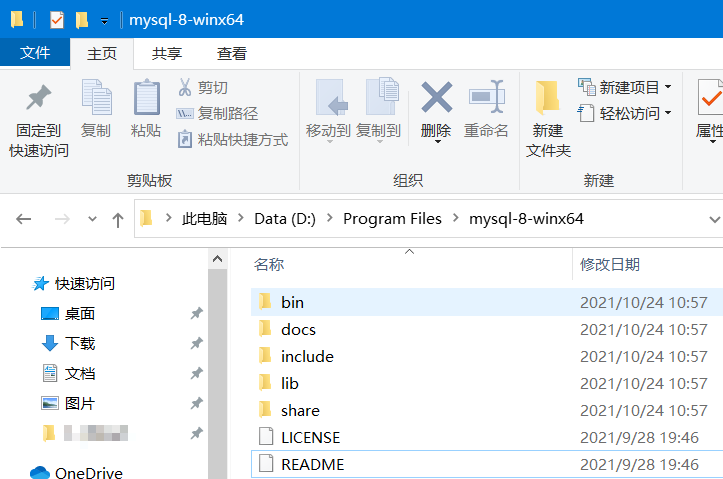Screen dimensions: 723x479
Task: Click the Rename (重命名) icon
Action: pos(486,97)
